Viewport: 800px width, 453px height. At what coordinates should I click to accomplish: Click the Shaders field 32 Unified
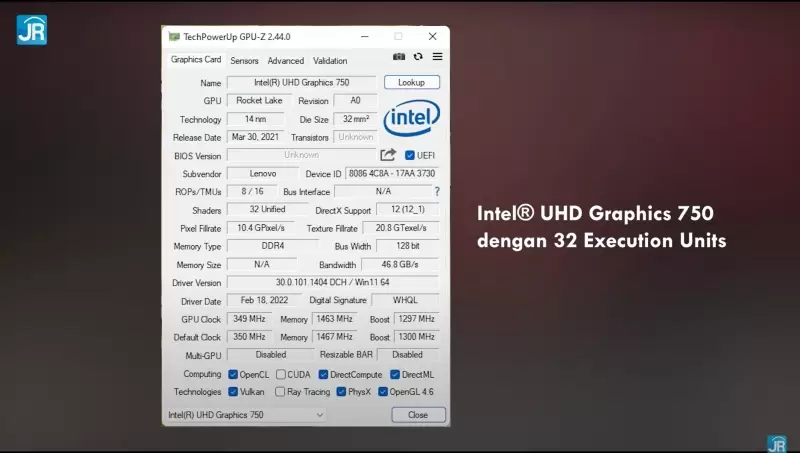tap(267, 209)
